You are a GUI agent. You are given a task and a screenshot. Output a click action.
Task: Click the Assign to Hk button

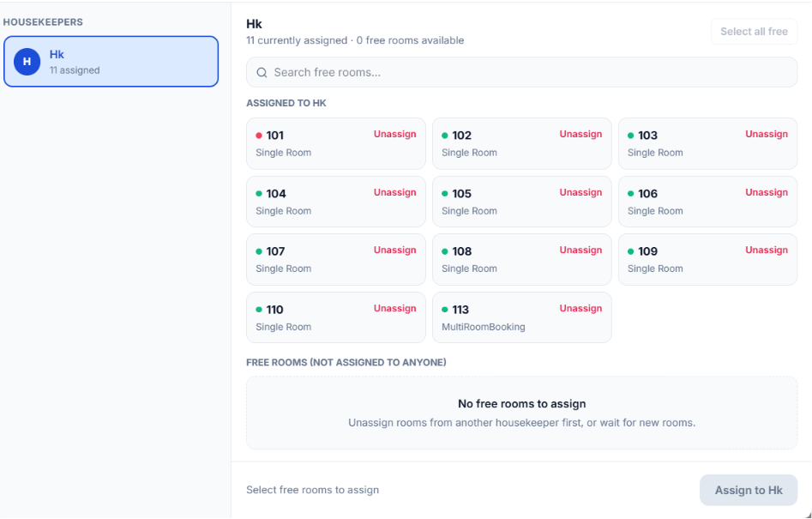(749, 490)
